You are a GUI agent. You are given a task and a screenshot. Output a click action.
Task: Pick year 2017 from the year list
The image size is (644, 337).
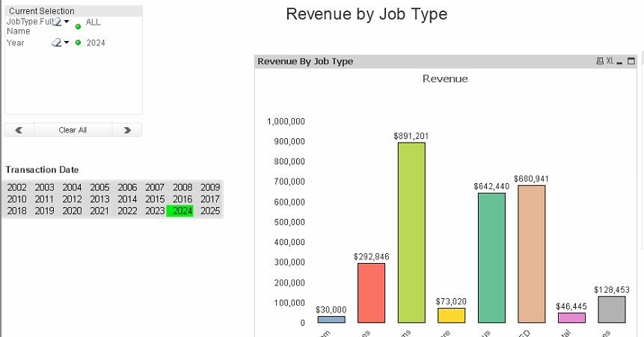(210, 199)
